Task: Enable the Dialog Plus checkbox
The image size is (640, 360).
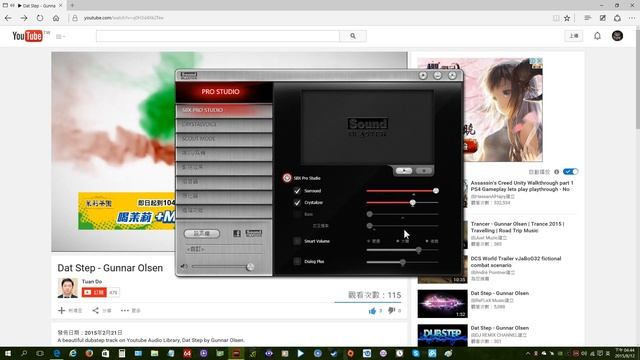Action: tap(297, 261)
